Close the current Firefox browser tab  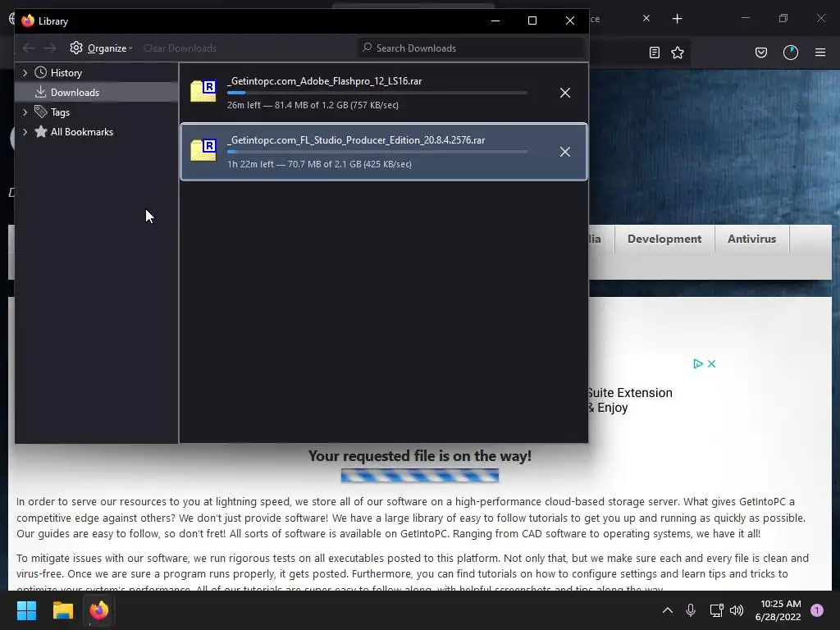pos(646,18)
